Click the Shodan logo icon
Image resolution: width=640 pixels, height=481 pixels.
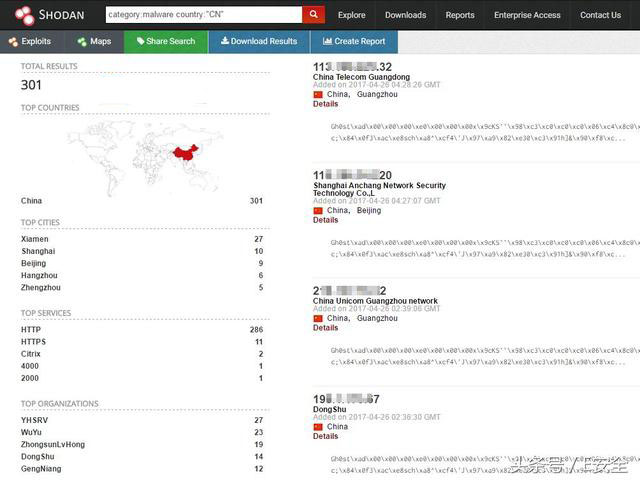[24, 15]
